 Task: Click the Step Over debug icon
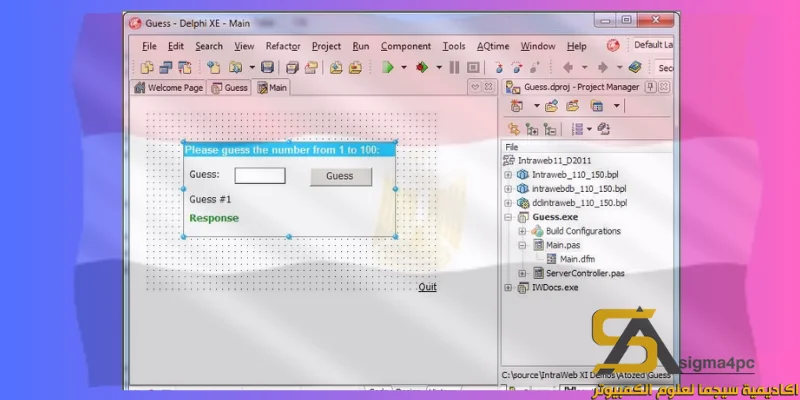(517, 67)
